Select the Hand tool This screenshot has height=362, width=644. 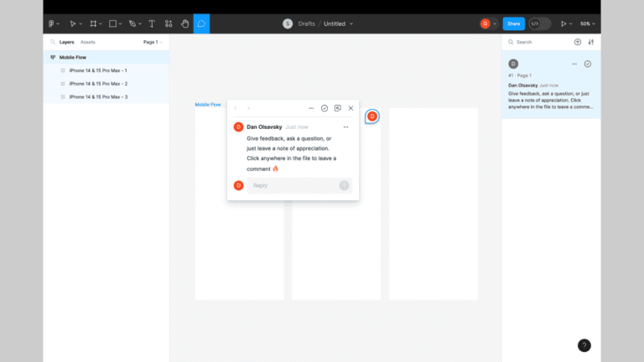pos(184,23)
